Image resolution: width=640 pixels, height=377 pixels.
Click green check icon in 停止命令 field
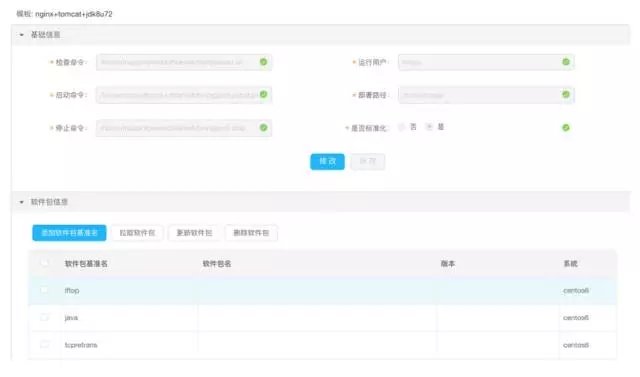click(264, 128)
